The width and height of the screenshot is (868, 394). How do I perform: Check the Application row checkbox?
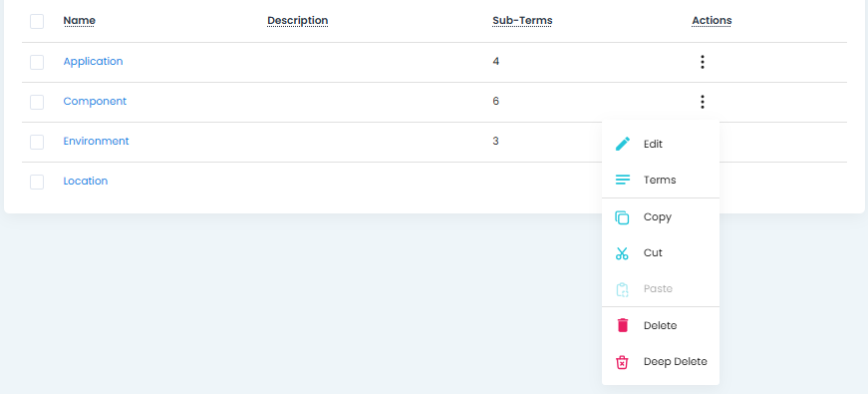pos(37,62)
